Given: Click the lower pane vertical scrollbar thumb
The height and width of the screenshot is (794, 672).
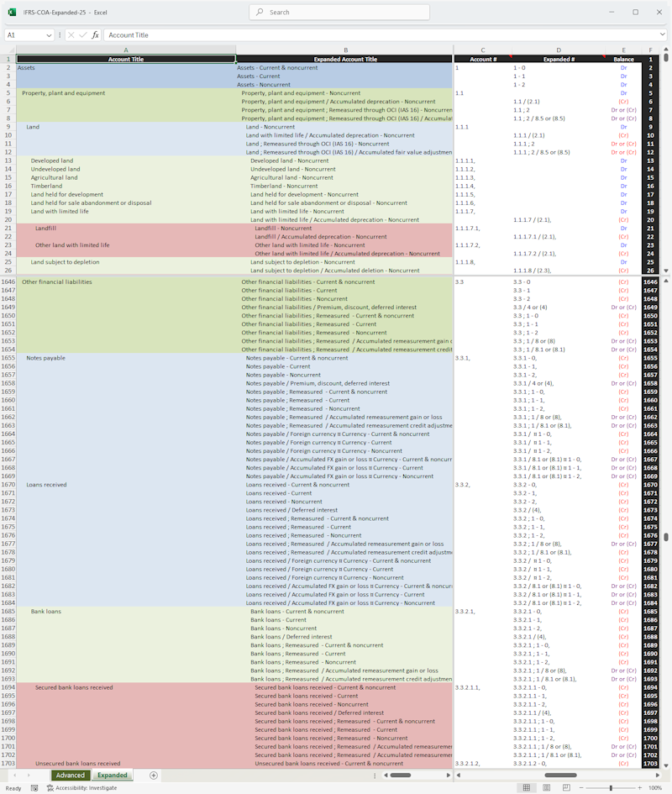Looking at the screenshot, I should pos(666,537).
